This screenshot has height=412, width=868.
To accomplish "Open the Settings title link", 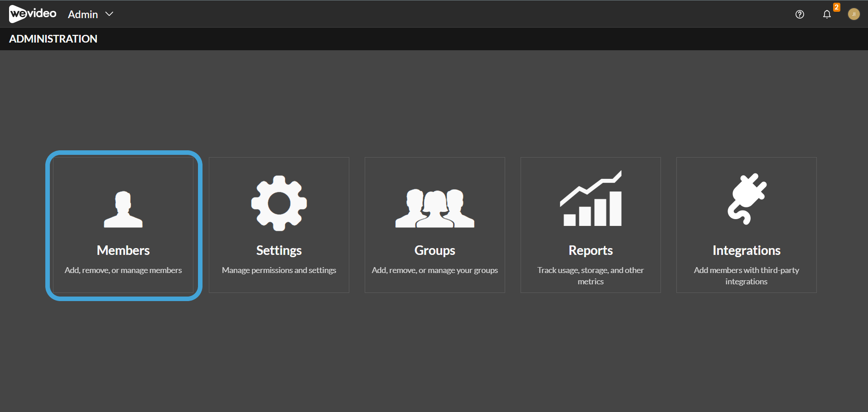I will 279,251.
